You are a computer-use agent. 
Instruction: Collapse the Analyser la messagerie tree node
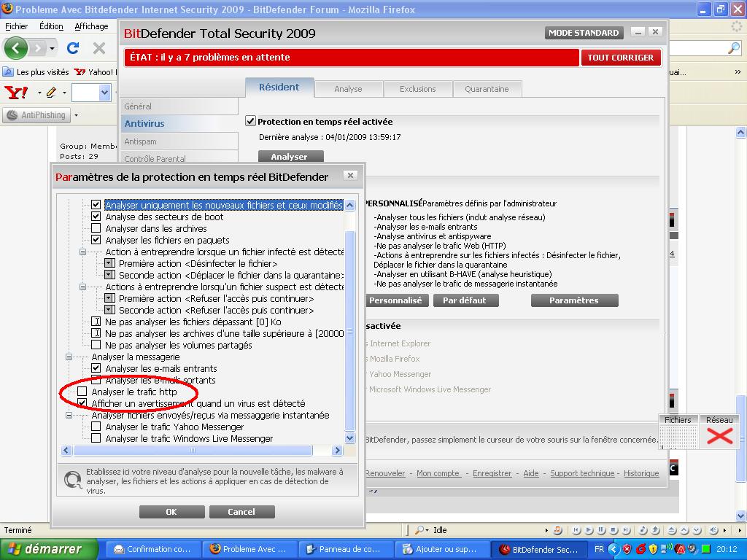(69, 357)
